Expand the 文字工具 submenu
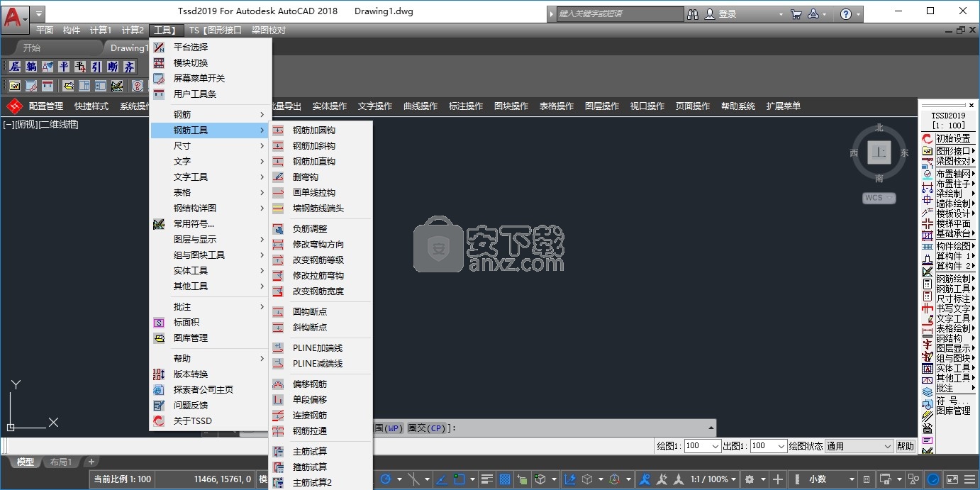Screen dimensions: 980x490 pyautogui.click(x=211, y=177)
